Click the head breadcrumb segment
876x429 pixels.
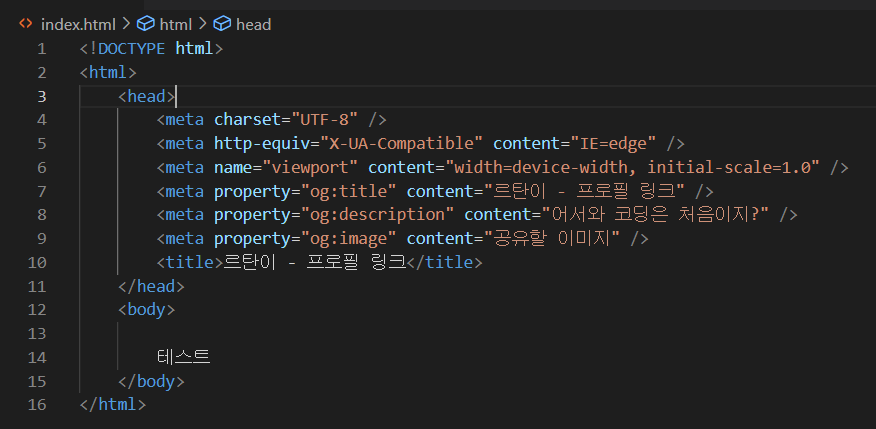coord(253,25)
